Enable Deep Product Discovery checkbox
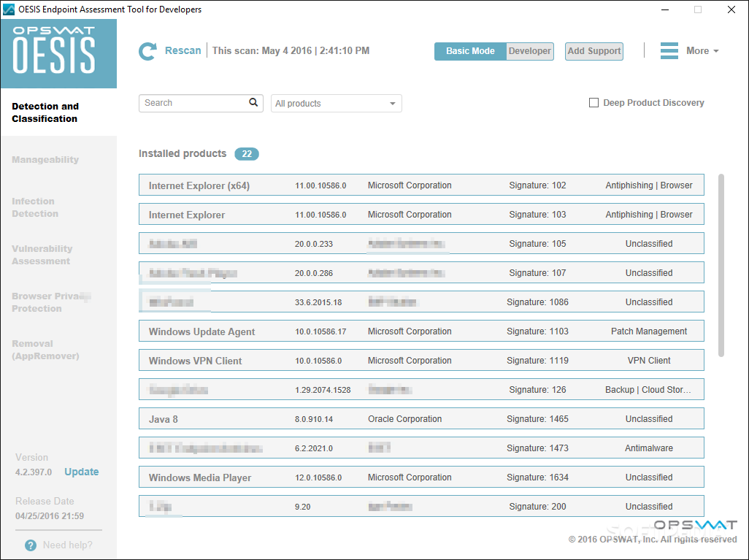 click(594, 103)
